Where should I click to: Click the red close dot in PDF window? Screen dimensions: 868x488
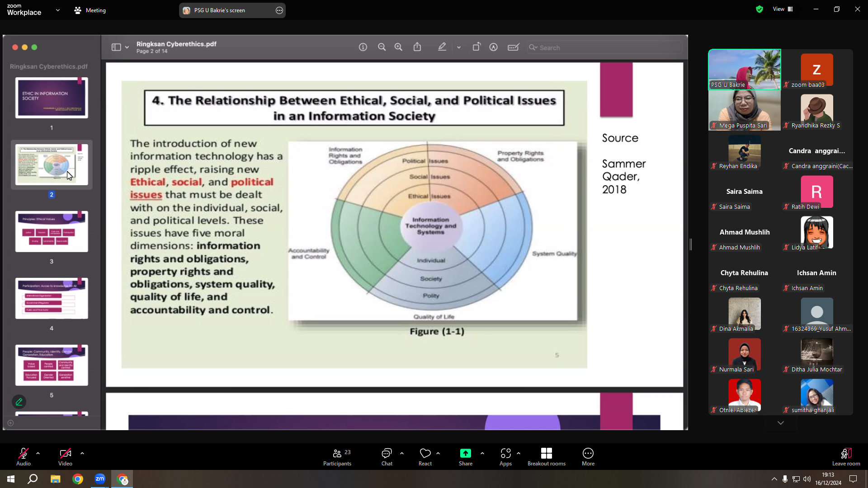click(15, 47)
